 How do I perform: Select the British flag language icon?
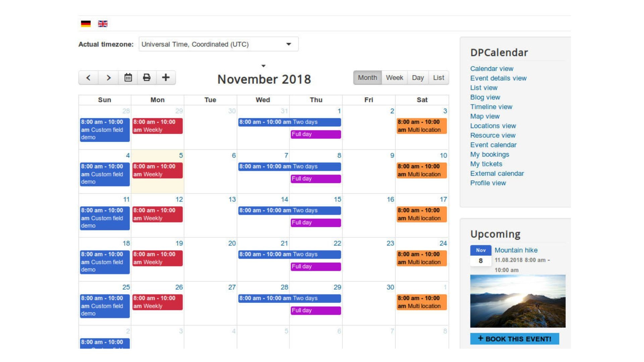[103, 24]
